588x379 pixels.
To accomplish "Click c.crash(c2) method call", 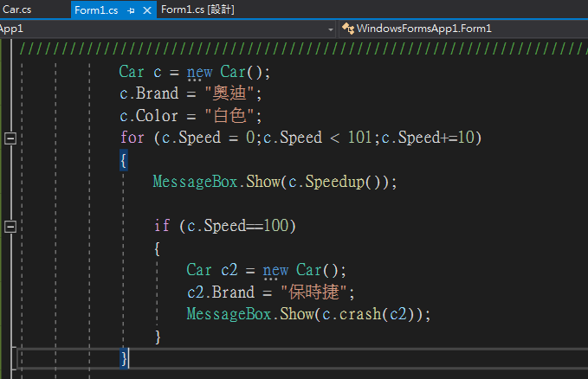I will tap(369, 314).
